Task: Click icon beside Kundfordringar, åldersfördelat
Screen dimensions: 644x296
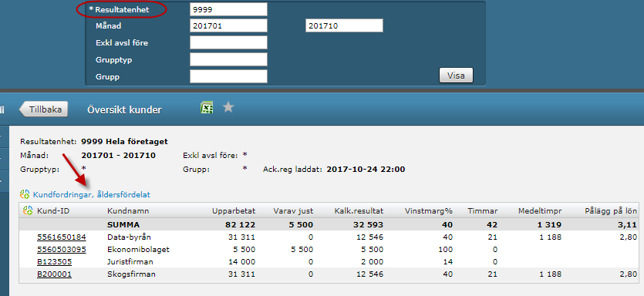Action: tap(25, 194)
